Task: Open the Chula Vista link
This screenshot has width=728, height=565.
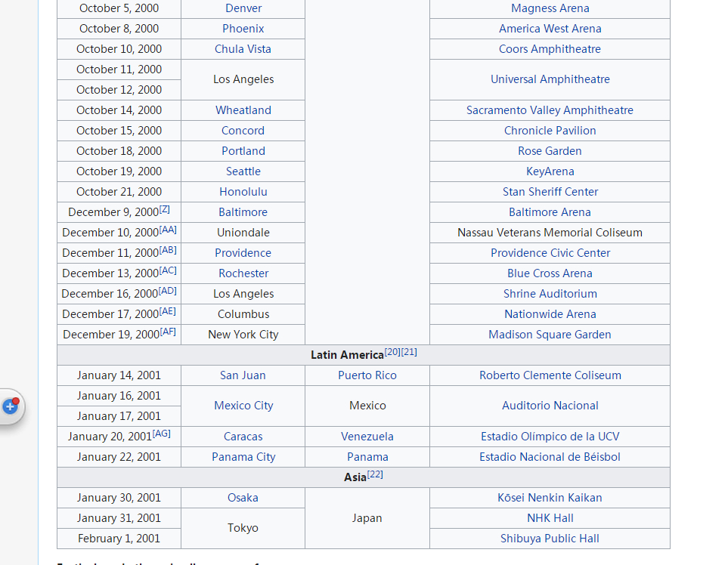Action: (x=243, y=49)
